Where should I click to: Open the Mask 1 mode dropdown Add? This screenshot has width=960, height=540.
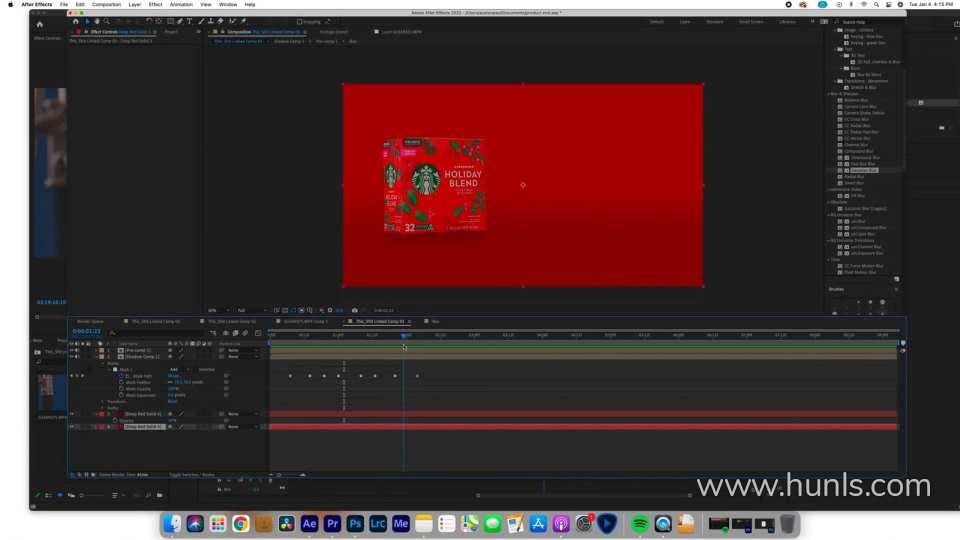click(x=179, y=370)
